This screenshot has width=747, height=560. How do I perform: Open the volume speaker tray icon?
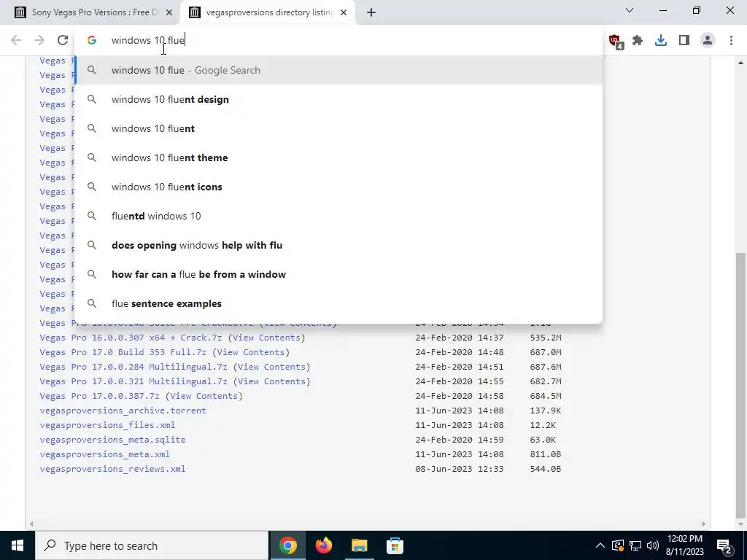coord(653,545)
